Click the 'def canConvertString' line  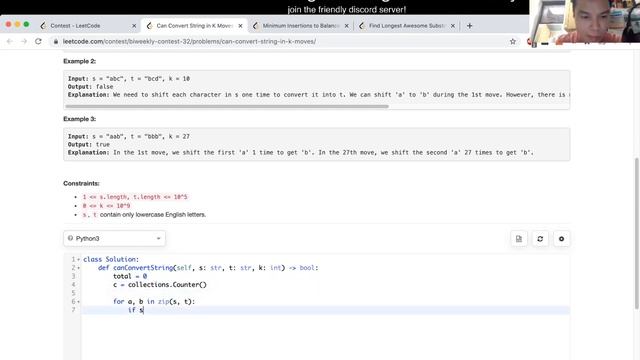click(208, 268)
